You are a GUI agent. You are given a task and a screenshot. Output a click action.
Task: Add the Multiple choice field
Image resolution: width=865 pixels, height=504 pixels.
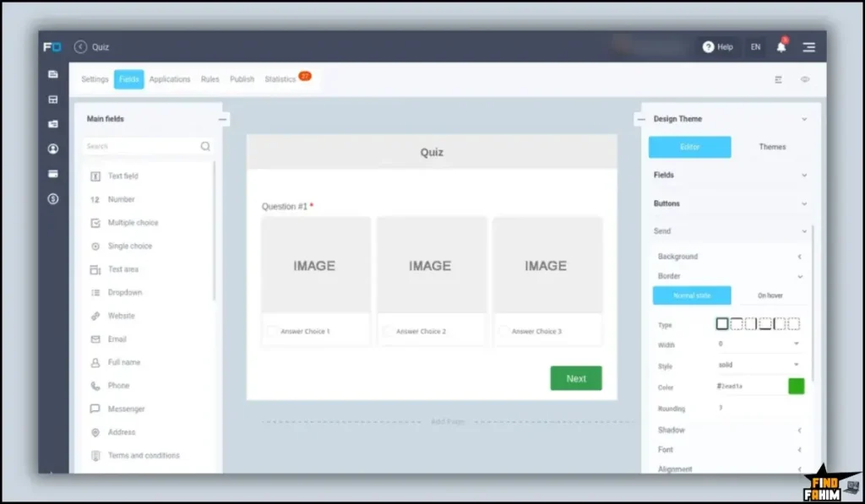click(x=133, y=223)
